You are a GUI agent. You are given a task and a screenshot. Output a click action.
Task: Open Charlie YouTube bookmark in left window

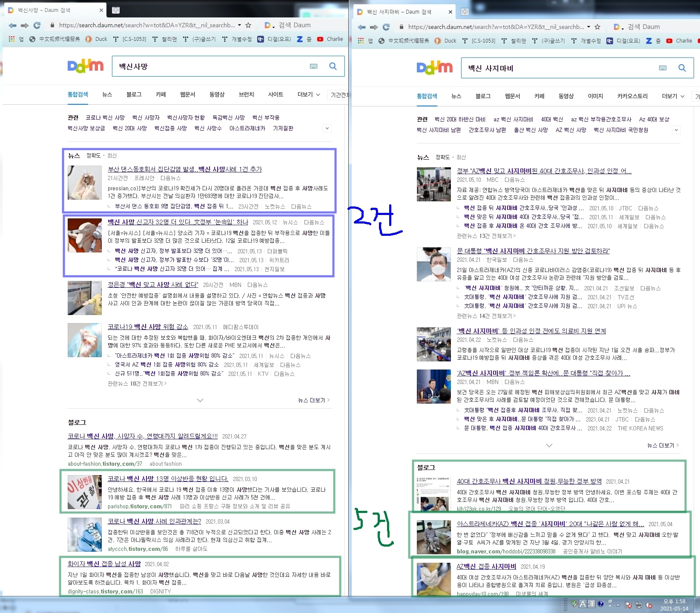[330, 39]
